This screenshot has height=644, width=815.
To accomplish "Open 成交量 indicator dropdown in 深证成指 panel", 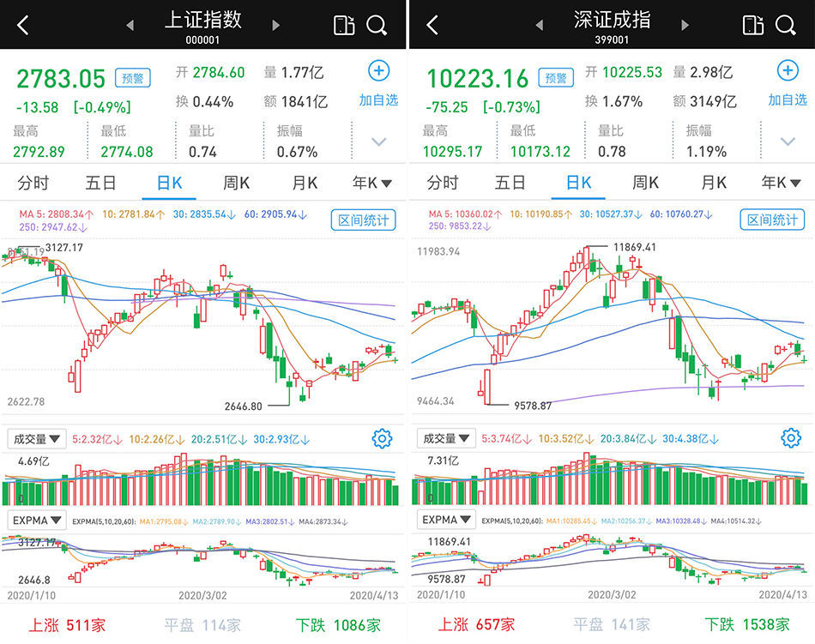I will coord(446,438).
